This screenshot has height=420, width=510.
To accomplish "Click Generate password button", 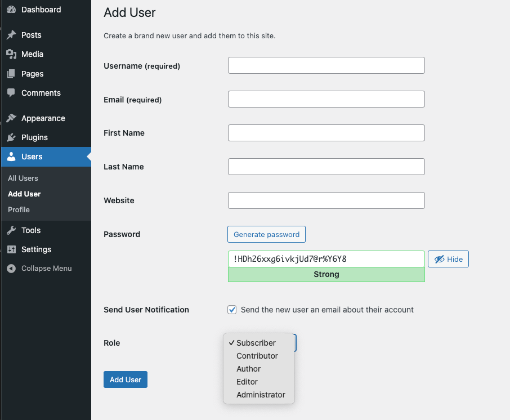I will click(266, 234).
